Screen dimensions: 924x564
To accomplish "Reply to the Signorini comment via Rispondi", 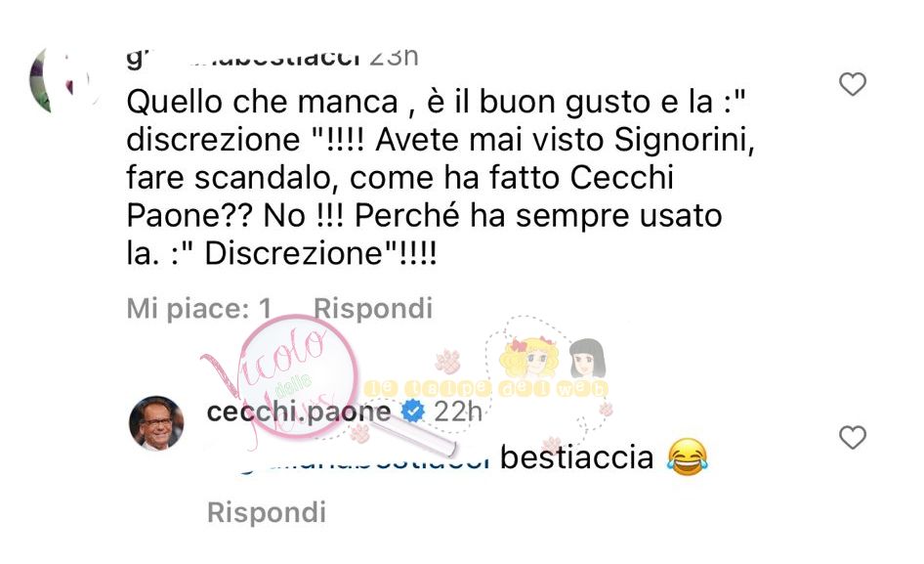I will click(x=373, y=308).
